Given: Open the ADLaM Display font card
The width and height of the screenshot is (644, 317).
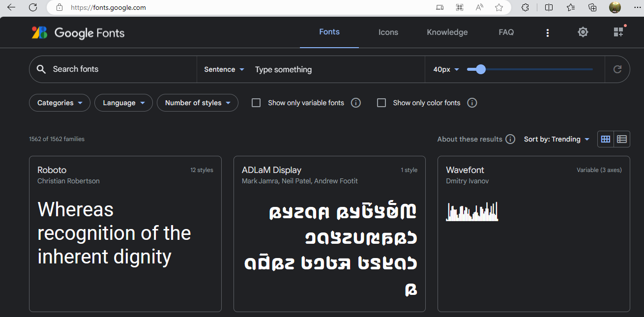Looking at the screenshot, I should click(329, 234).
